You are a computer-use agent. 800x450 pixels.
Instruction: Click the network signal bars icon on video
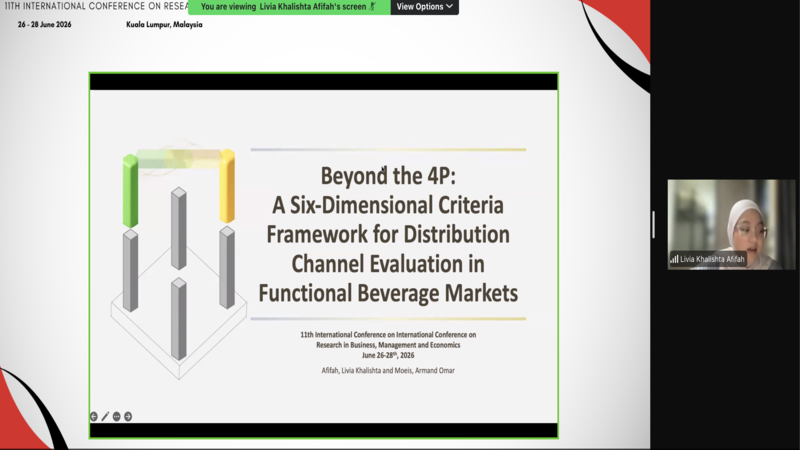pos(674,259)
